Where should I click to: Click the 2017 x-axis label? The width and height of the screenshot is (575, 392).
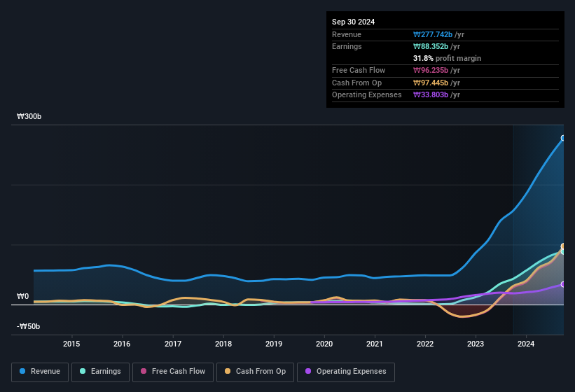coord(173,344)
